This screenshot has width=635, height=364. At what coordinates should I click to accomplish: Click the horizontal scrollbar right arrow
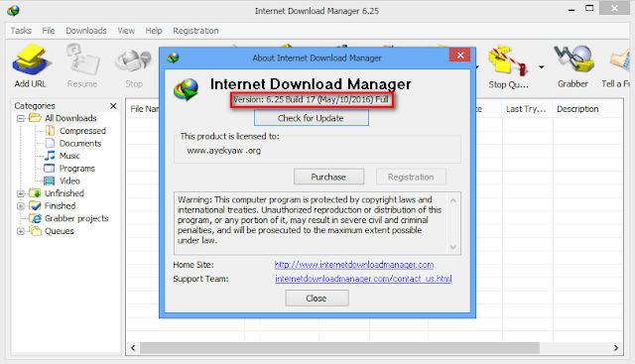pos(616,348)
